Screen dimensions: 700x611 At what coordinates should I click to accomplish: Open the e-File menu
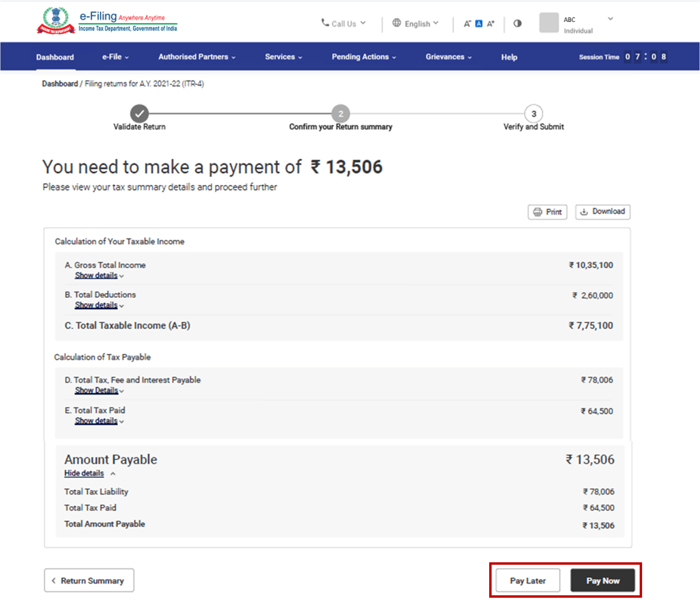pyautogui.click(x=115, y=57)
